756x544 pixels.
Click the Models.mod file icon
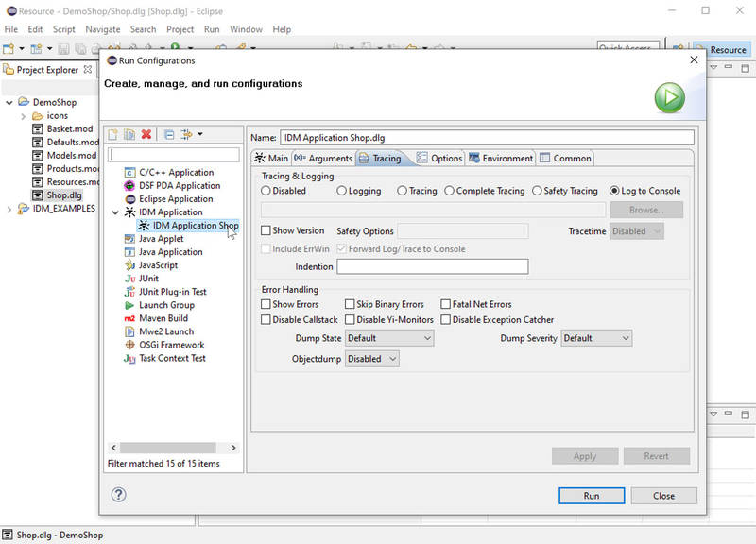(x=38, y=156)
